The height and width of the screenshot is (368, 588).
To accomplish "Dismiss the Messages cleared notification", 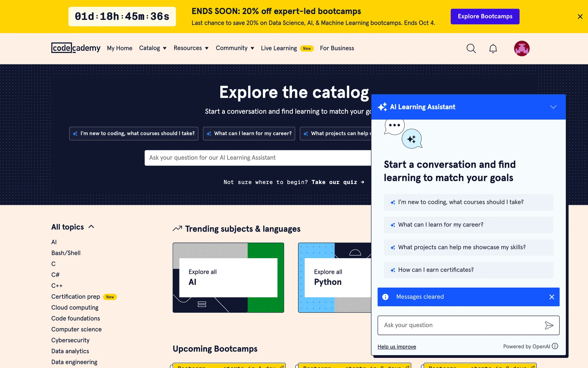I will click(552, 297).
